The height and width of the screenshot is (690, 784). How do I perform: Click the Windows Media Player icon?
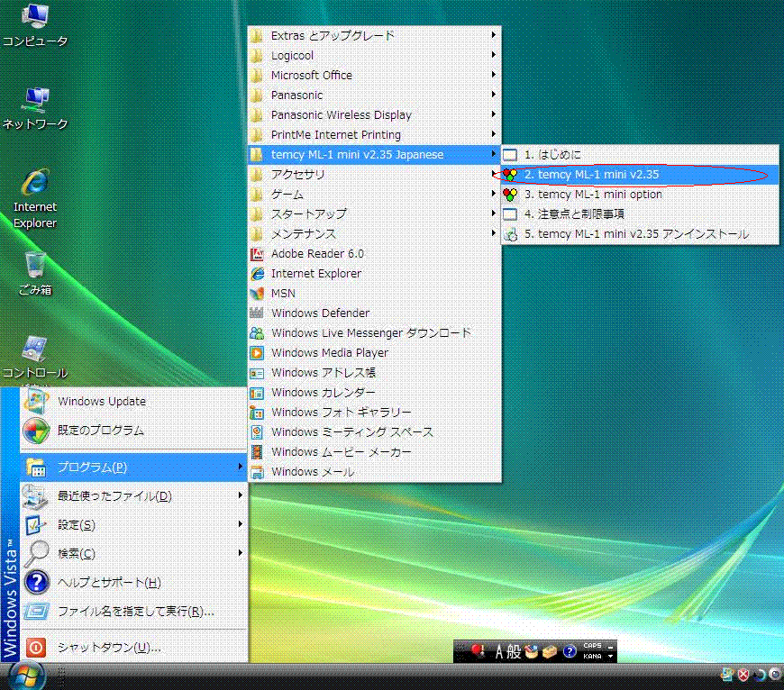click(257, 353)
